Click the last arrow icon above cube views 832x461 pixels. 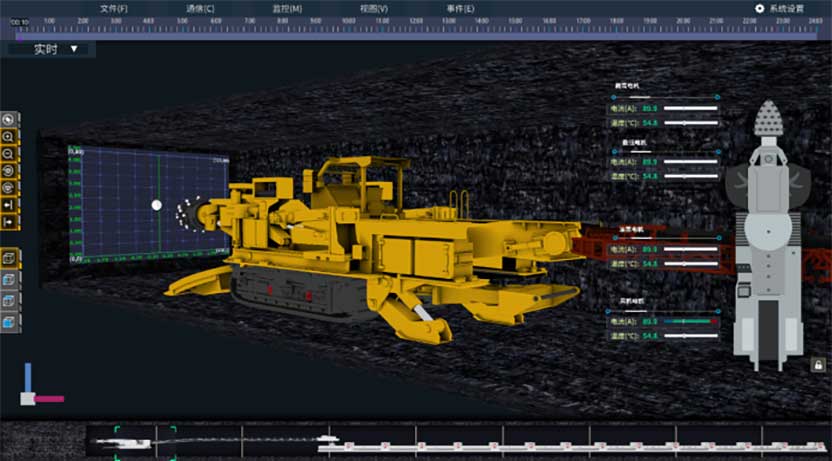pyautogui.click(x=9, y=221)
